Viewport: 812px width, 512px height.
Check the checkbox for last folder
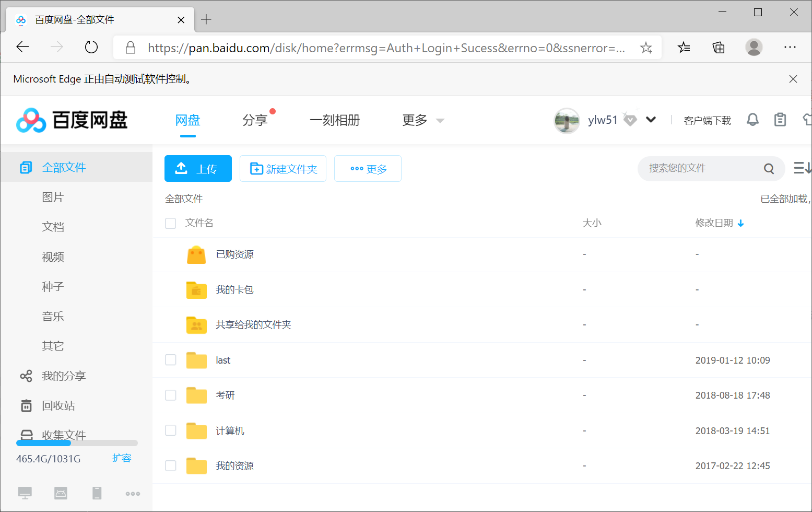170,360
